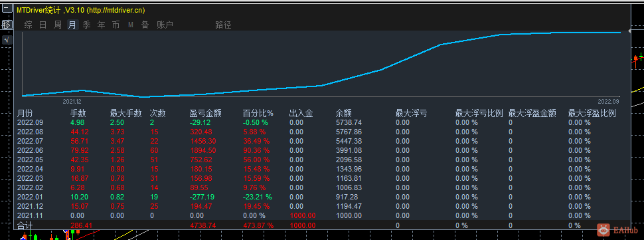The width and height of the screenshot is (644, 240).
Task: Click the 最大浮亏比例 column header
Action: pyautogui.click(x=479, y=114)
